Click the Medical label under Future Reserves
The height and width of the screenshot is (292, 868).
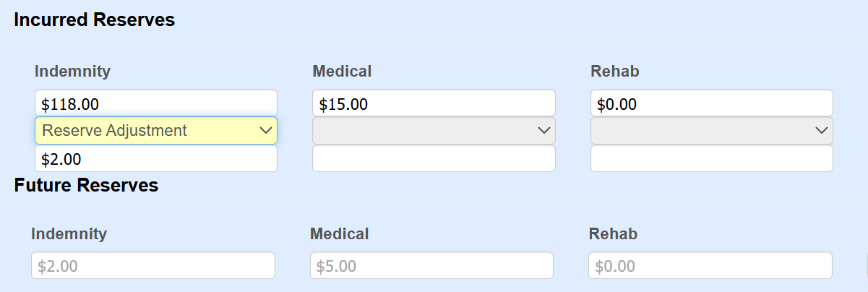pyautogui.click(x=339, y=234)
